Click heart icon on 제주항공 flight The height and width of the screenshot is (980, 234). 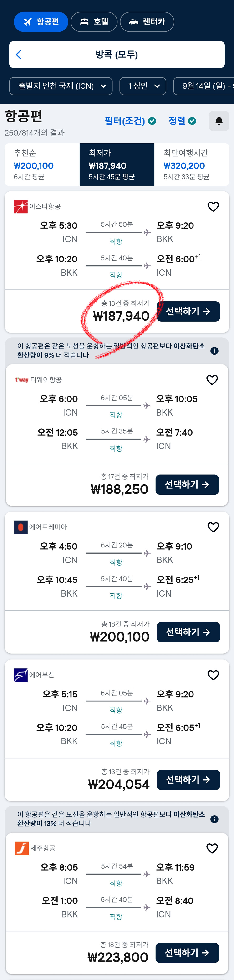212,848
